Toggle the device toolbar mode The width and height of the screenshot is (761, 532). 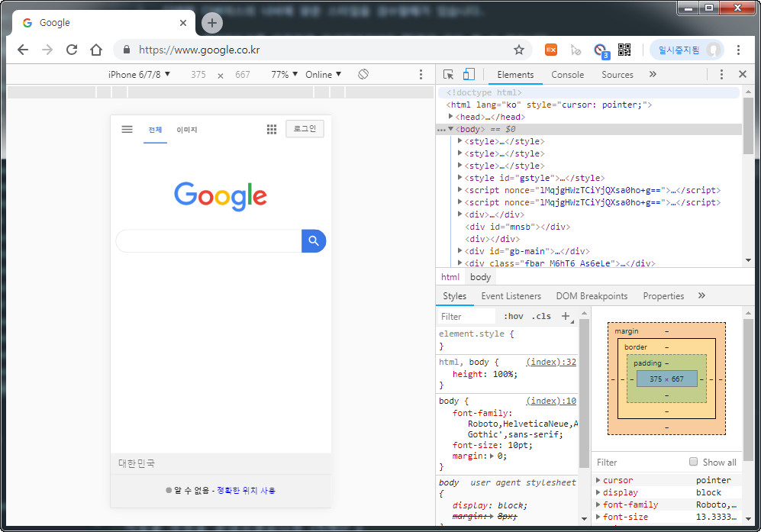[x=469, y=74]
